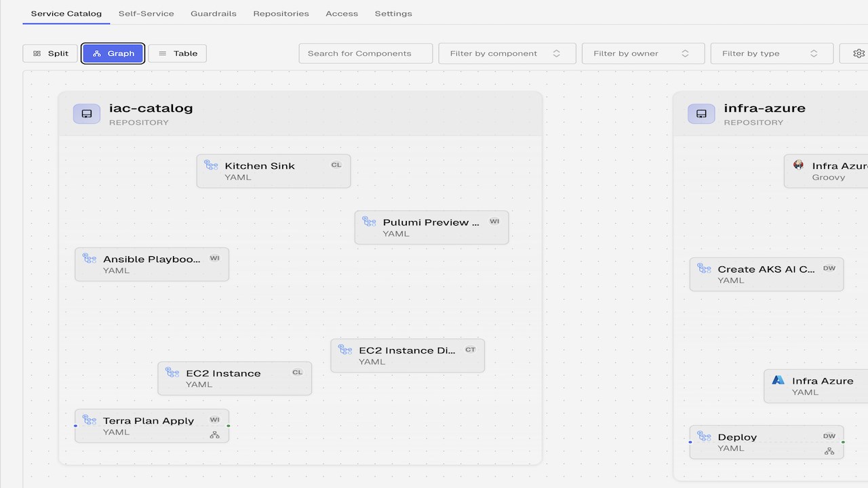868x488 pixels.
Task: Select the Pulumi Preview node
Action: pos(431,227)
